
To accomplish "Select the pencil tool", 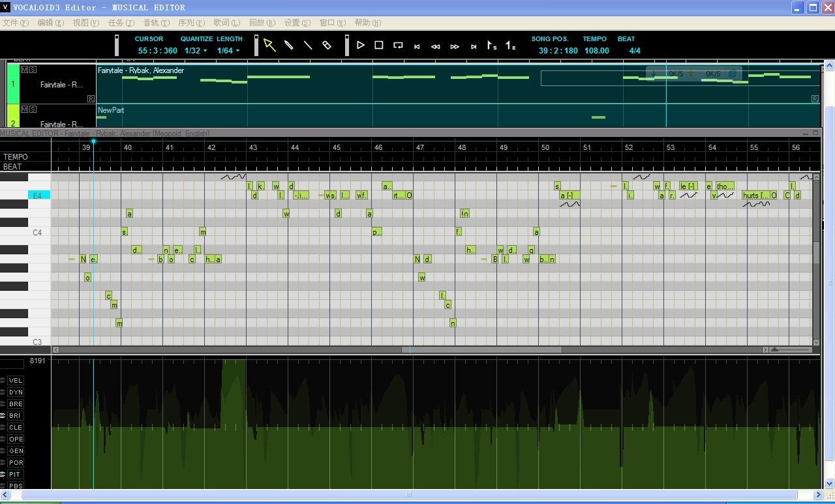I will (289, 46).
